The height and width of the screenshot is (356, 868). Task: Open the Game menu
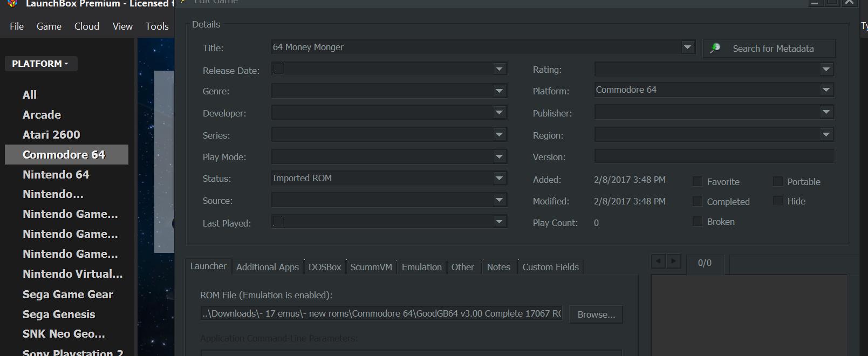49,26
